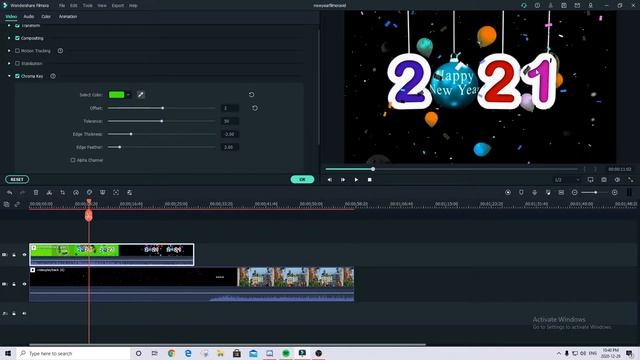Enter fullscreen preview mode

[x=631, y=180]
